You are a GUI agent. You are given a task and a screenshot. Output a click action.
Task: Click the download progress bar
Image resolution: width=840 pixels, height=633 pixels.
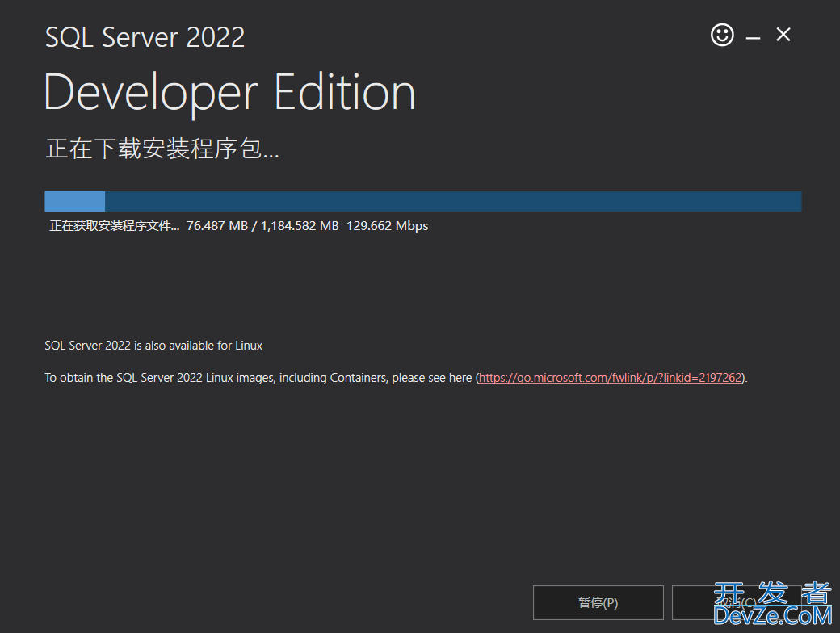(422, 201)
